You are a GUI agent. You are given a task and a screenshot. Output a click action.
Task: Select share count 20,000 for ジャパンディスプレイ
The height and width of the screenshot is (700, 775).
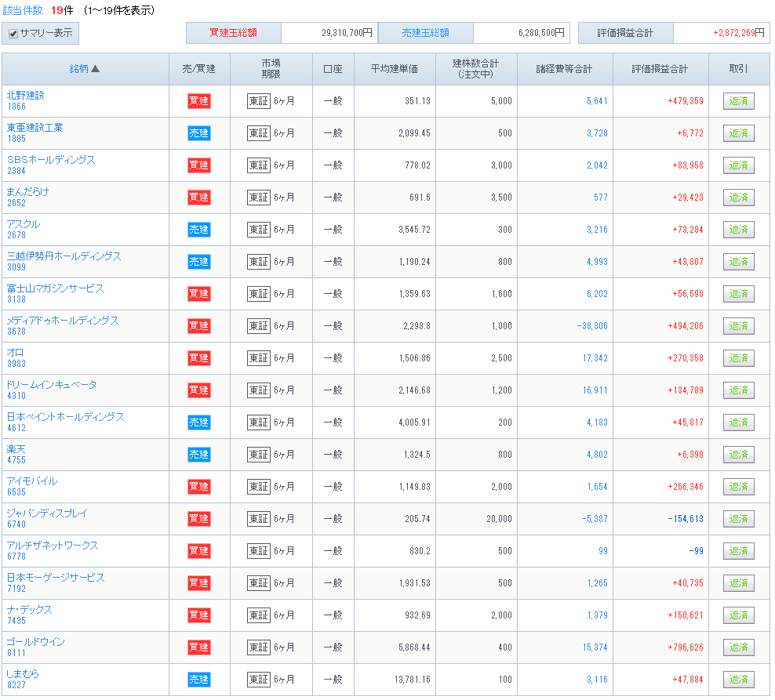(499, 518)
